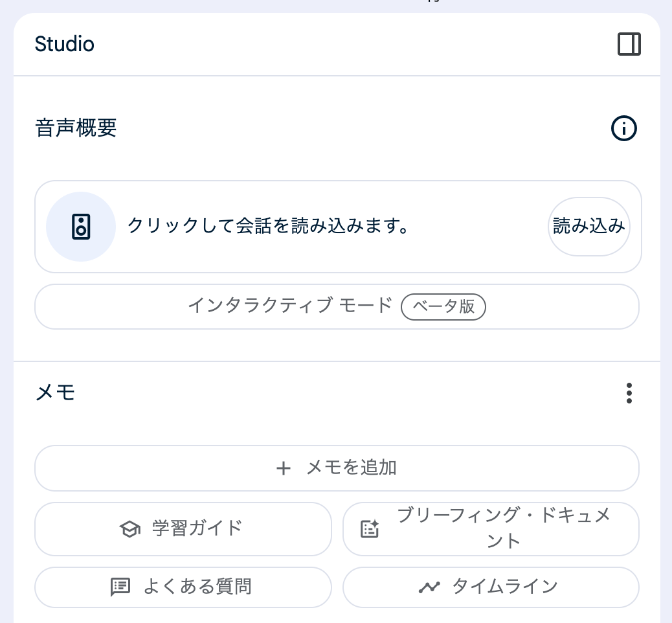The height and width of the screenshot is (623, 672).
Task: Click the speaker icon in the audio overview card
Action: 81,227
